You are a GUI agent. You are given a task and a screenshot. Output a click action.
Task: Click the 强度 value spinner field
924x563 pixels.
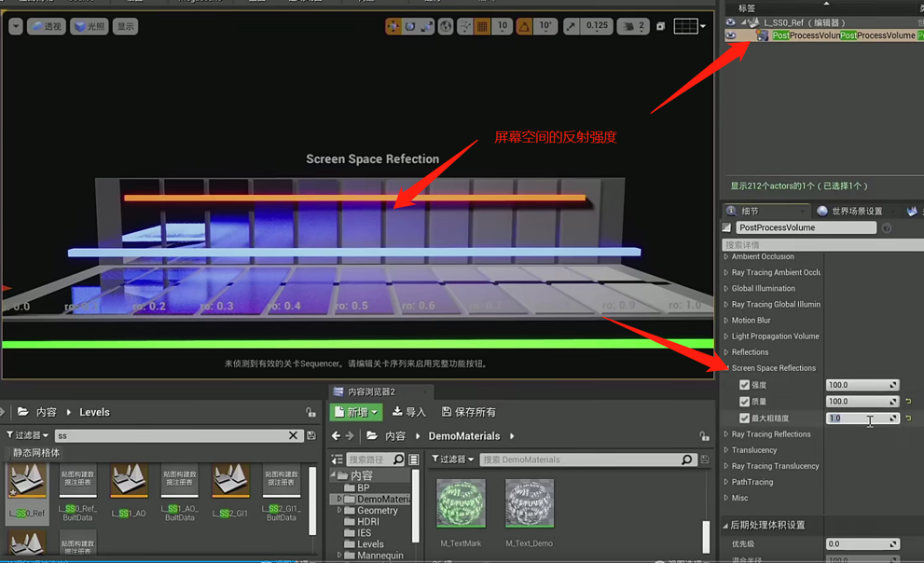(x=858, y=385)
